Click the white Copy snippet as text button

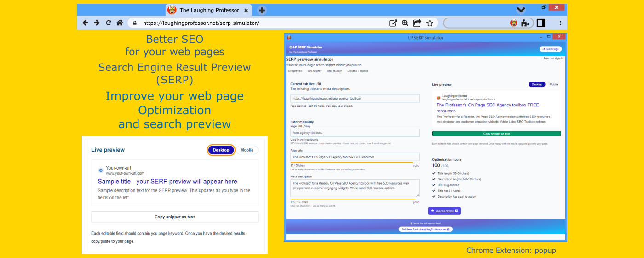tap(175, 217)
